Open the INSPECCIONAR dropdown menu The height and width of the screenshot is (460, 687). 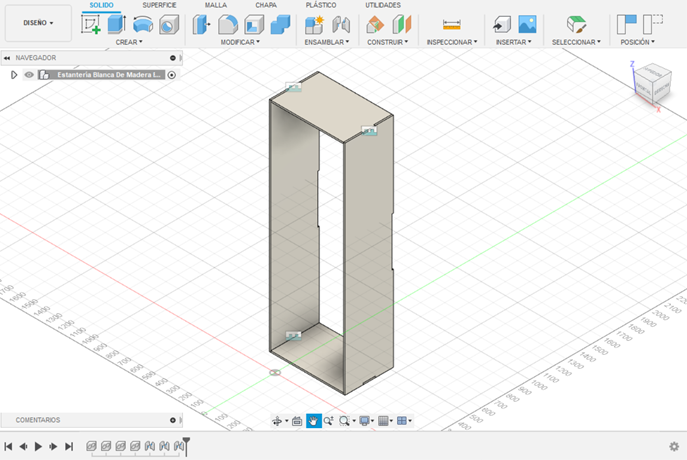(452, 42)
